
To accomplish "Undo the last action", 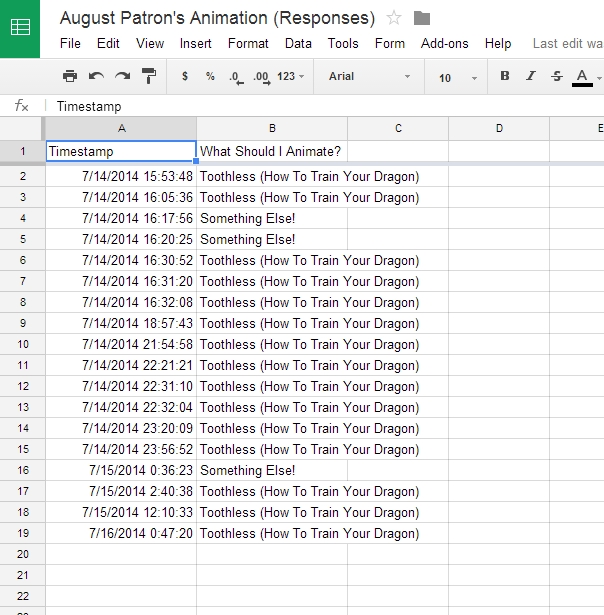I will pyautogui.click(x=96, y=76).
